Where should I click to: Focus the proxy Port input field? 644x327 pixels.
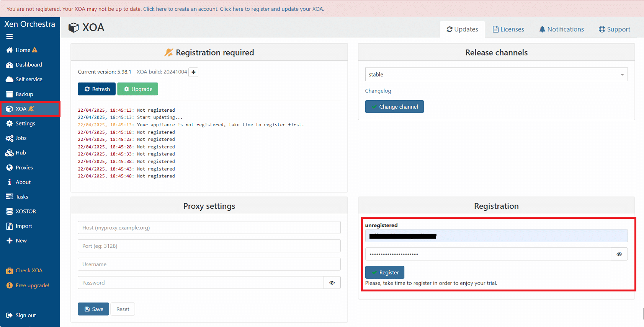209,246
